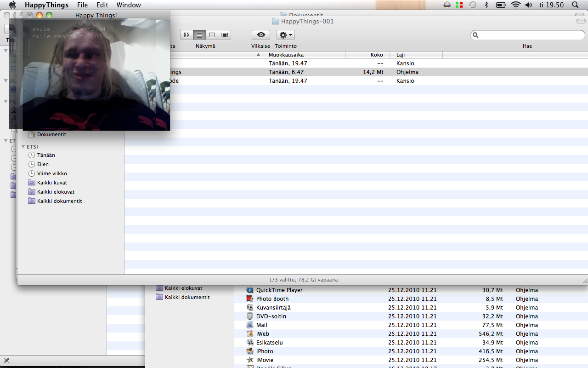Sort by the Laji column header

tap(416, 55)
